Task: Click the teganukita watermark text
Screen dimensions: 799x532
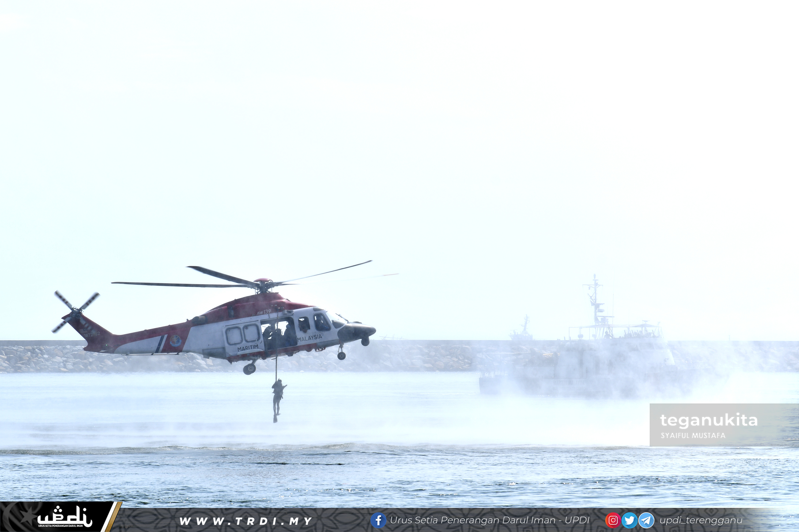Action: pos(708,420)
